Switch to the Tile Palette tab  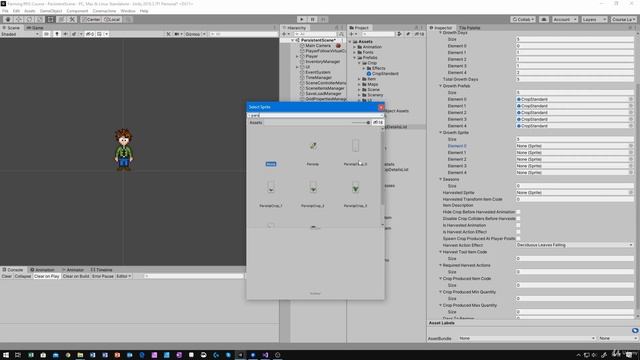click(469, 28)
